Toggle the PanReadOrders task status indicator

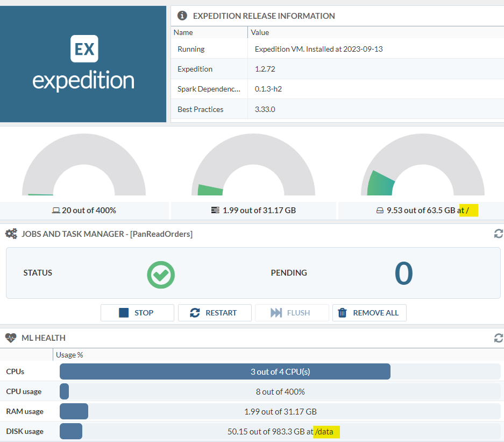[160, 275]
